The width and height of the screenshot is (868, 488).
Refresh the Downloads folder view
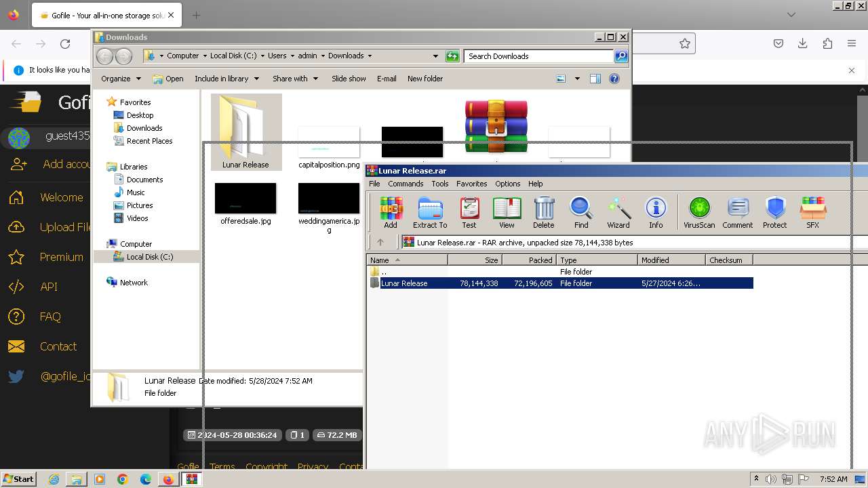[452, 56]
